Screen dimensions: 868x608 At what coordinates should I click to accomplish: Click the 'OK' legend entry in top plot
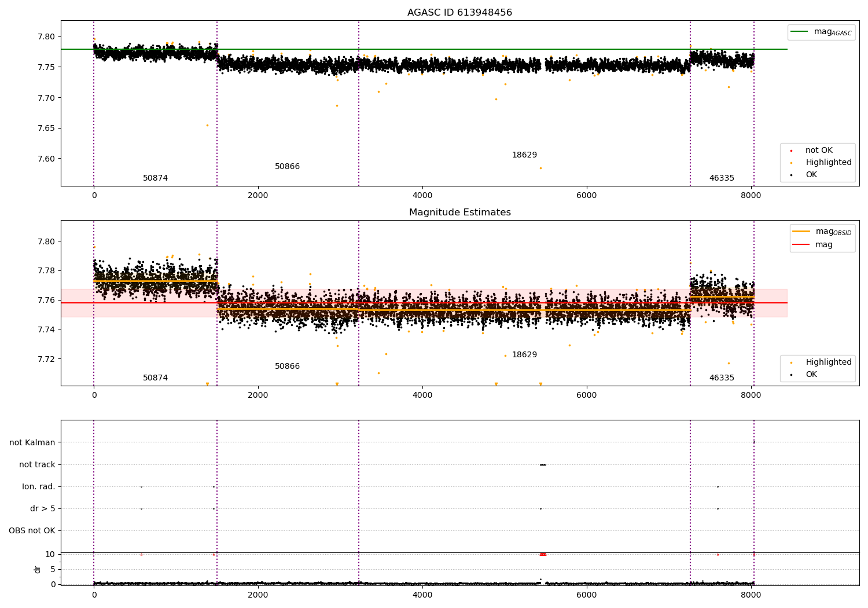[804, 175]
